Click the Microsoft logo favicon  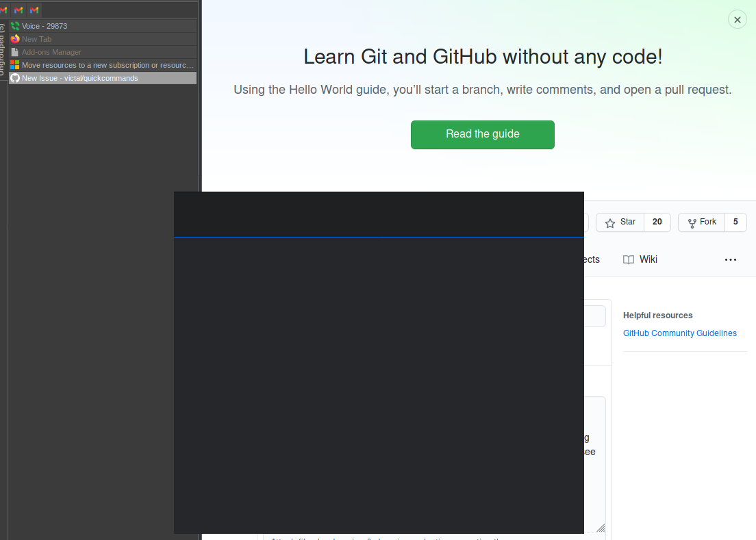[x=15, y=65]
